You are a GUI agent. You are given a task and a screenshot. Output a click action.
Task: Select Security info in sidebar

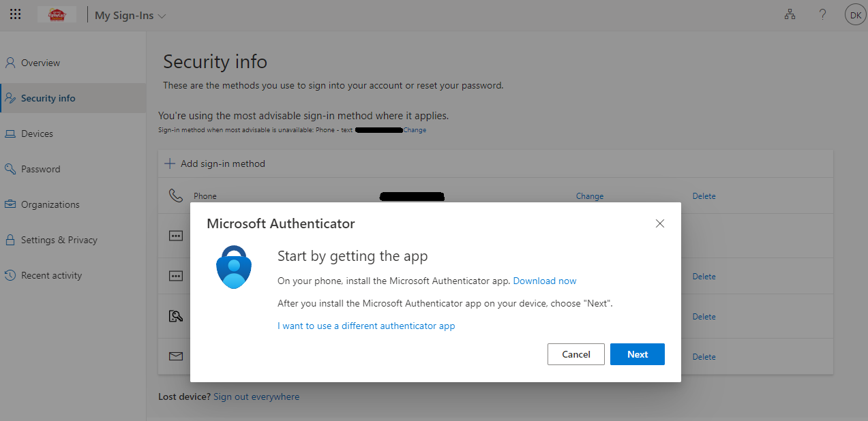pyautogui.click(x=48, y=98)
